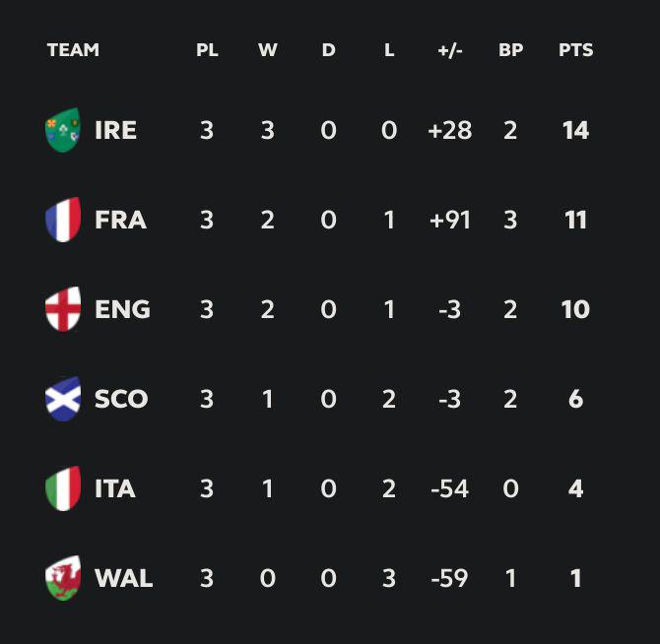The image size is (660, 644).
Task: Open the IRE team name
Action: (x=116, y=130)
